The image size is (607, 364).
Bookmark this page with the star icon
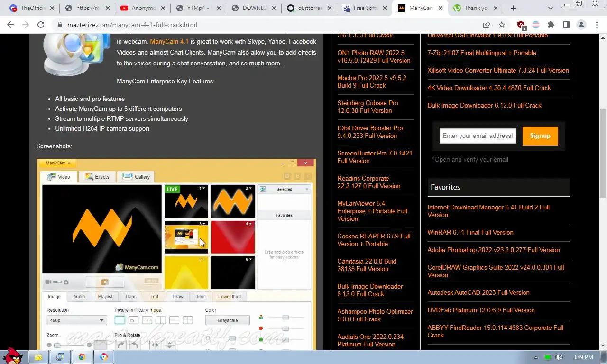click(x=502, y=25)
